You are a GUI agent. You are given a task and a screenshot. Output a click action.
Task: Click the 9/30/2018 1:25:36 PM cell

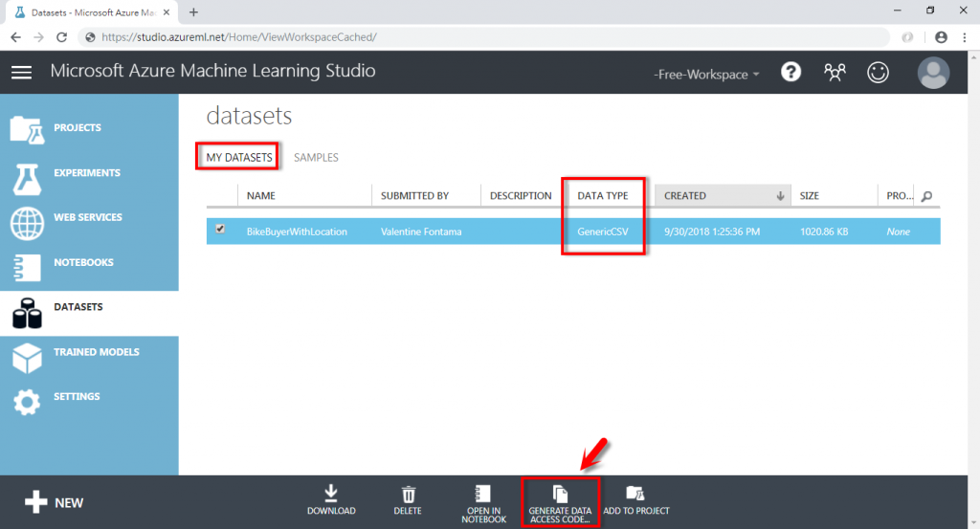712,231
